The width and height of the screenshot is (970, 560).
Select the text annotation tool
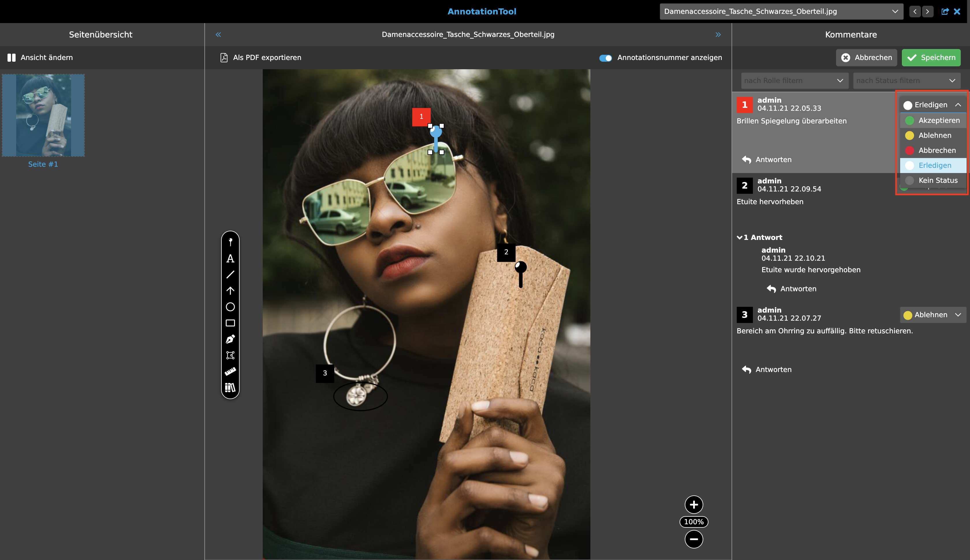coord(230,258)
